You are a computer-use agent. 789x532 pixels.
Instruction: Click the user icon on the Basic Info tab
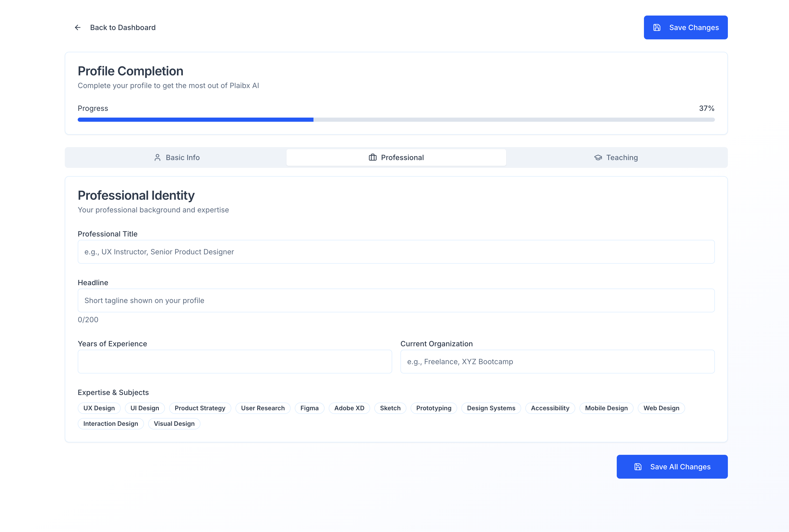157,157
